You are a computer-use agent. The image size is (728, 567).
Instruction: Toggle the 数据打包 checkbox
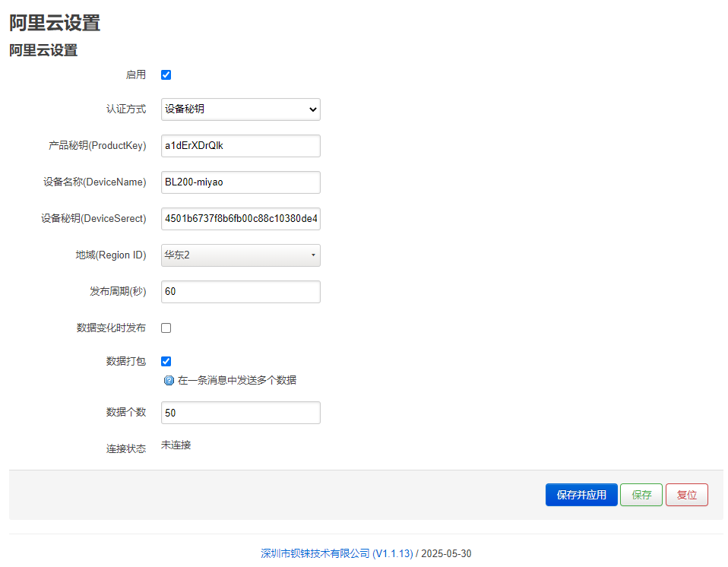coord(166,361)
